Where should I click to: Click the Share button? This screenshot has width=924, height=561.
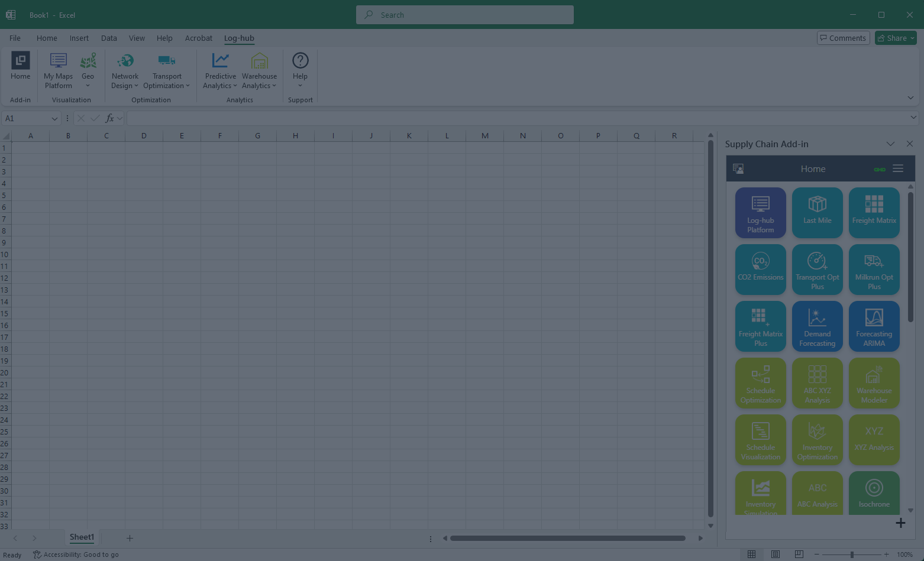[896, 38]
